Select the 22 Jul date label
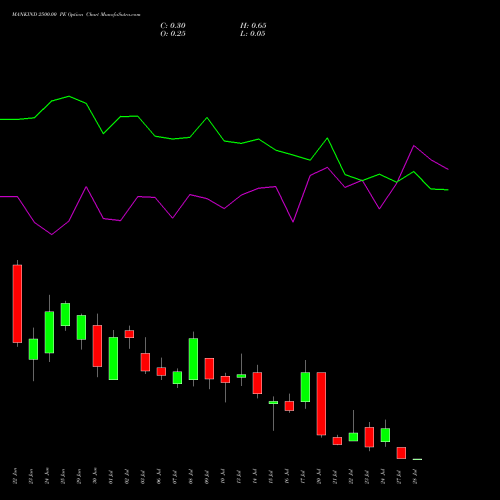The height and width of the screenshot is (500, 500). 351,476
